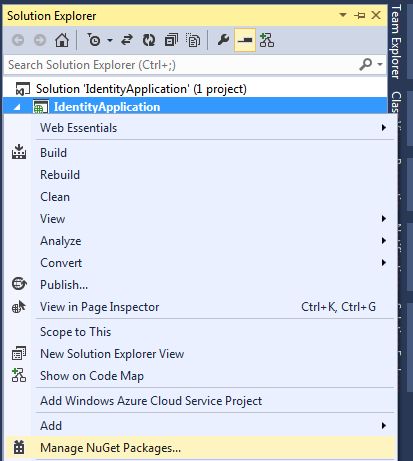Open Solution Explorer window position dropdown
The height and width of the screenshot is (461, 413).
point(342,15)
